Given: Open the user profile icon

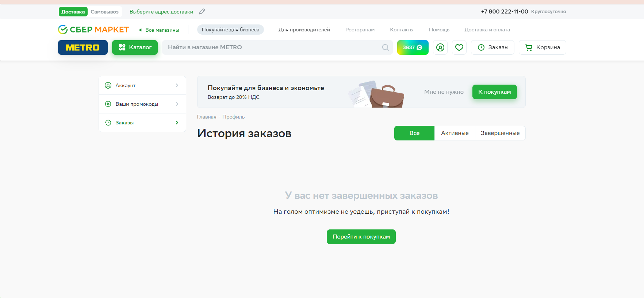Looking at the screenshot, I should pyautogui.click(x=440, y=47).
